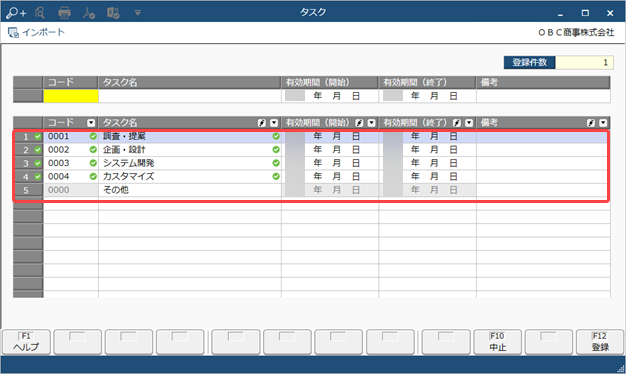Click the printer icon
The image size is (626, 374).
(64, 13)
